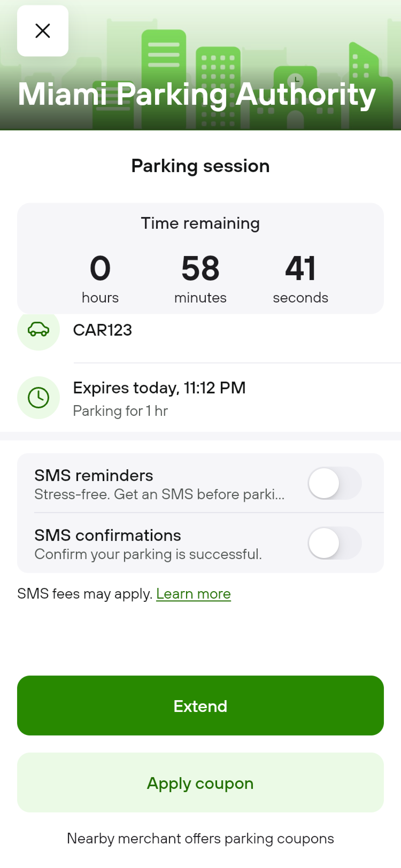
Task: Tap the Expires today, 11:12 PM text
Action: pos(159,387)
